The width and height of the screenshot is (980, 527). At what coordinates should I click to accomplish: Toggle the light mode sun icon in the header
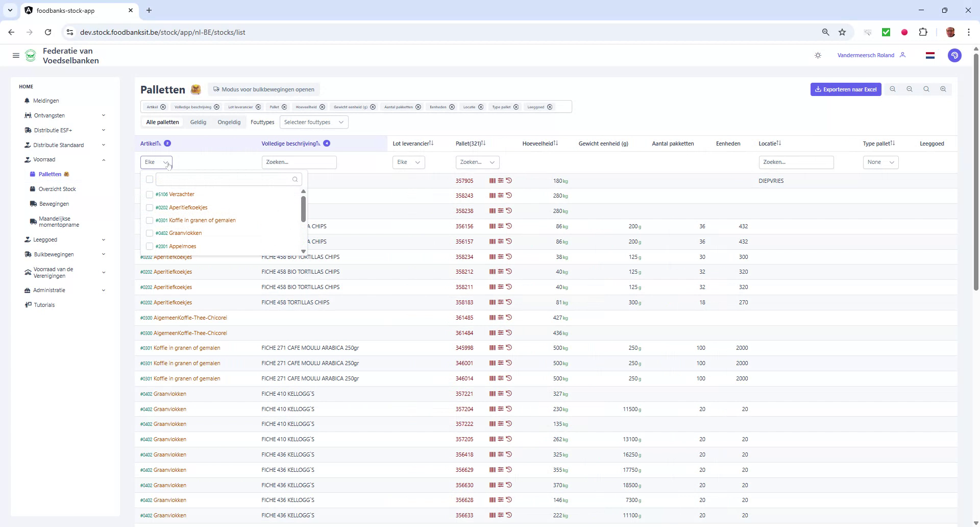[x=818, y=55]
